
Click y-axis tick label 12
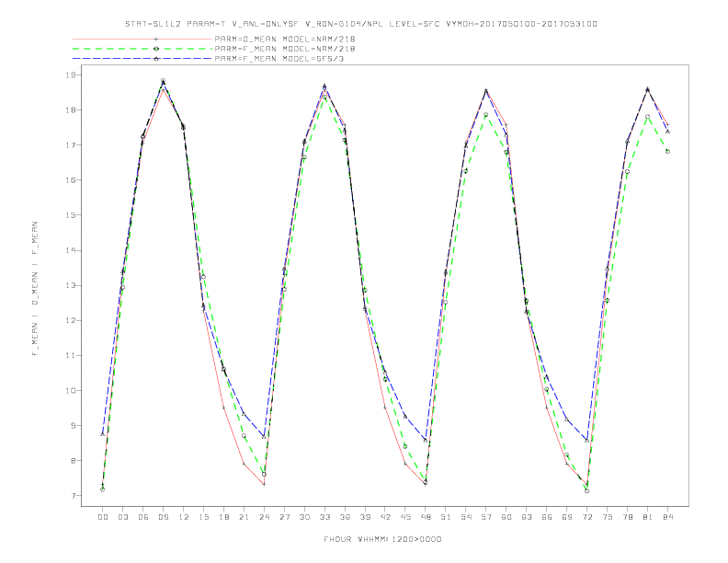coord(73,320)
